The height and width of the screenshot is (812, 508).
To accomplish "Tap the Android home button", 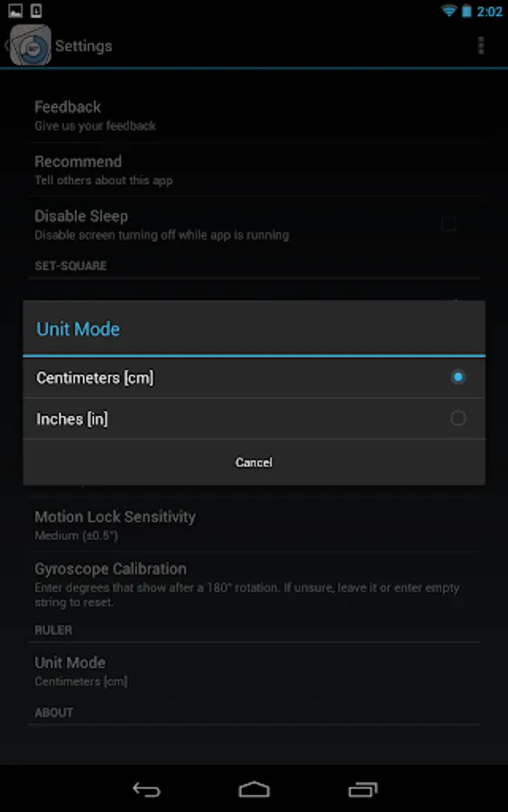I will point(254,789).
